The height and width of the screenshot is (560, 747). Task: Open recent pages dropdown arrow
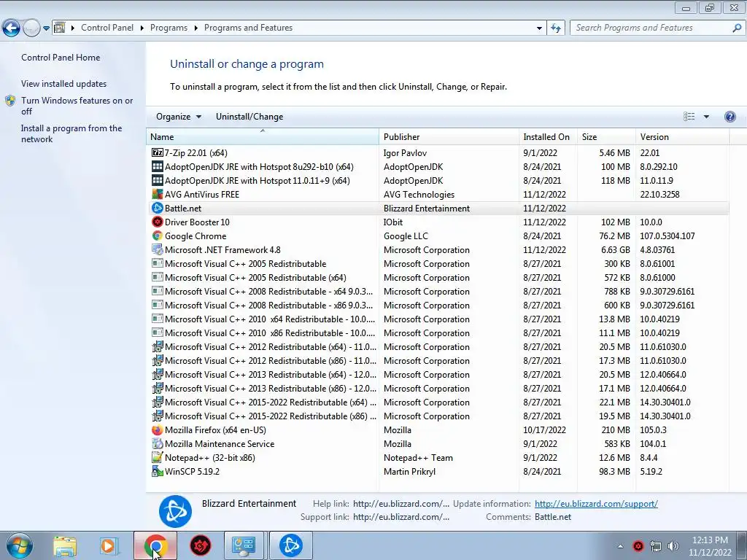(x=46, y=28)
